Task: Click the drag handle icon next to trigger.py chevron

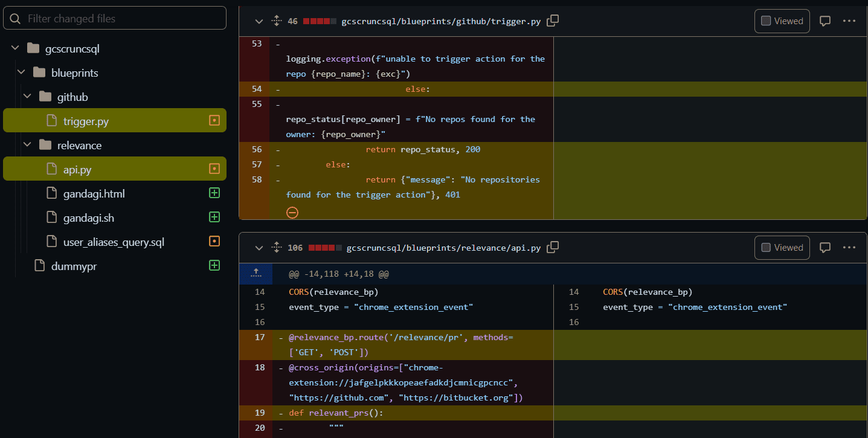Action: click(276, 20)
